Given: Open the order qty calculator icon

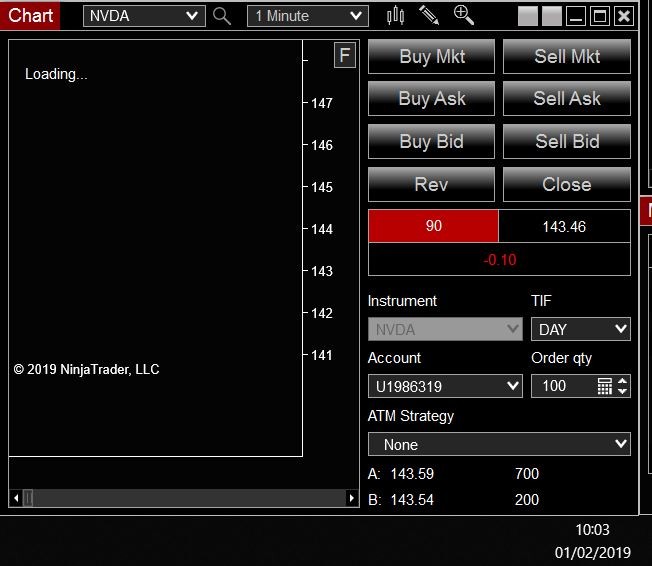Looking at the screenshot, I should tap(605, 386).
